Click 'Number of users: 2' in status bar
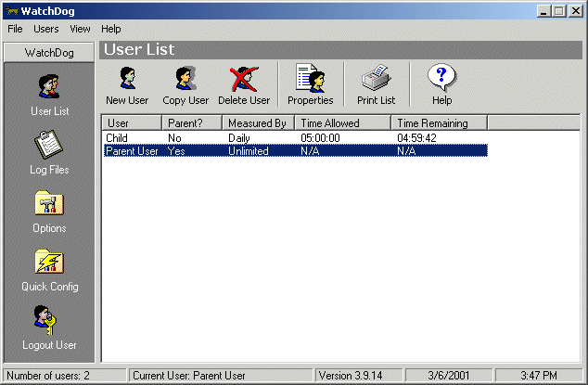Screen dimensions: 588x385 tap(48, 375)
